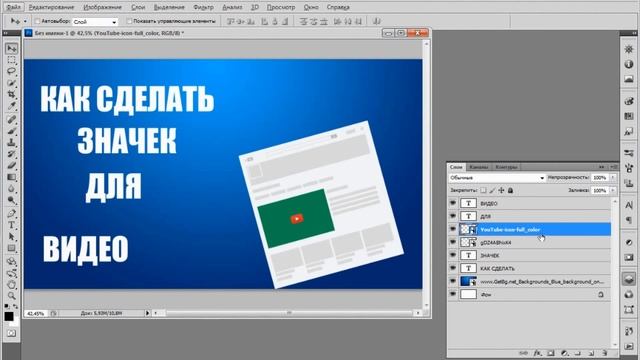Select the Eraser tool
This screenshot has height=360, width=640.
pos(11,165)
